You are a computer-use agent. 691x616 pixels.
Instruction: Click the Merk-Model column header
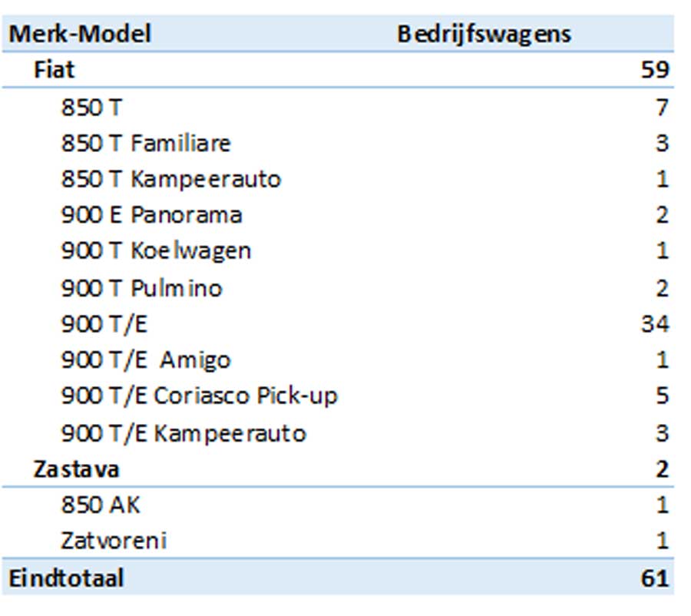pos(80,34)
